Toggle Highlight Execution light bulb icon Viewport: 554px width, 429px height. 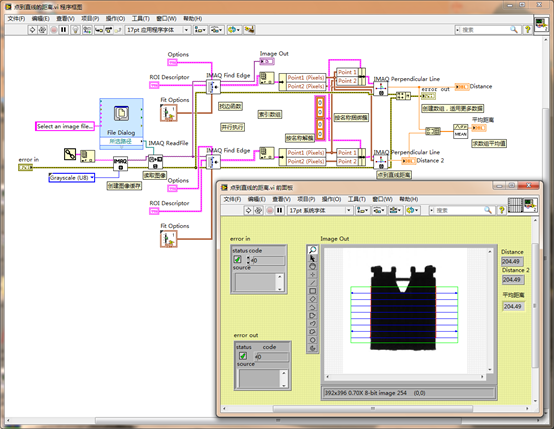point(75,30)
